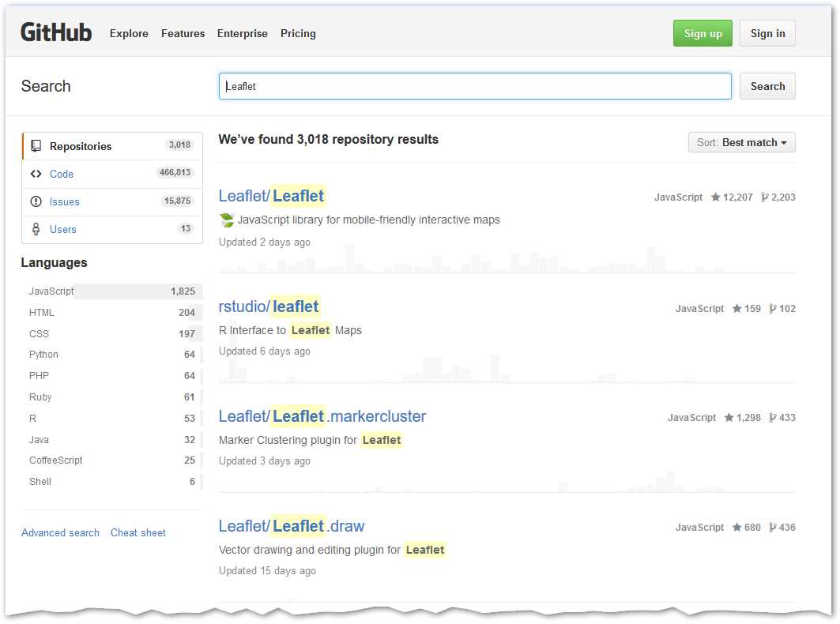Click inside the Leaflet search input field
Image resolution: width=840 pixels, height=624 pixels.
click(x=474, y=86)
